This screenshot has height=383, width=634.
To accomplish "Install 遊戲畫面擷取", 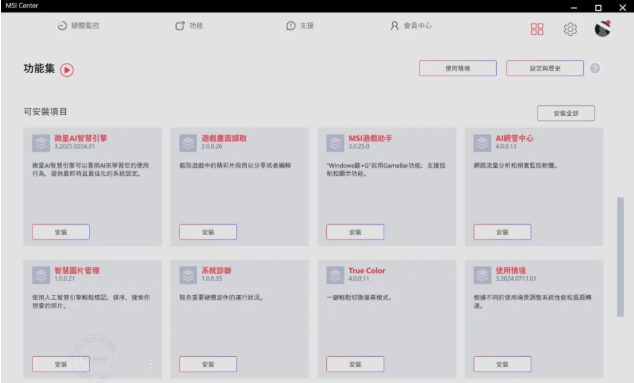I will click(208, 232).
